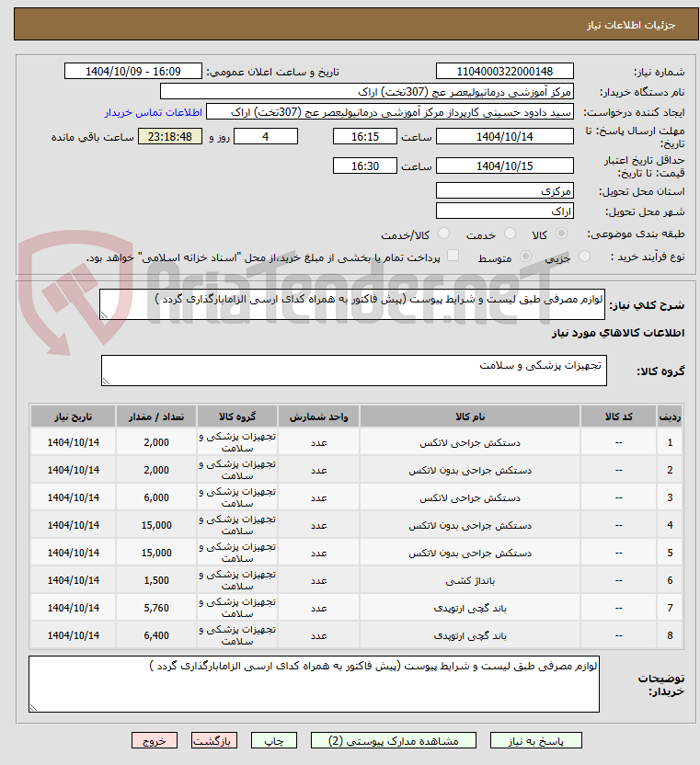Toggle the اسناد خزانه اسلامی payment checkbox
The width and height of the screenshot is (700, 765).
pos(453,256)
